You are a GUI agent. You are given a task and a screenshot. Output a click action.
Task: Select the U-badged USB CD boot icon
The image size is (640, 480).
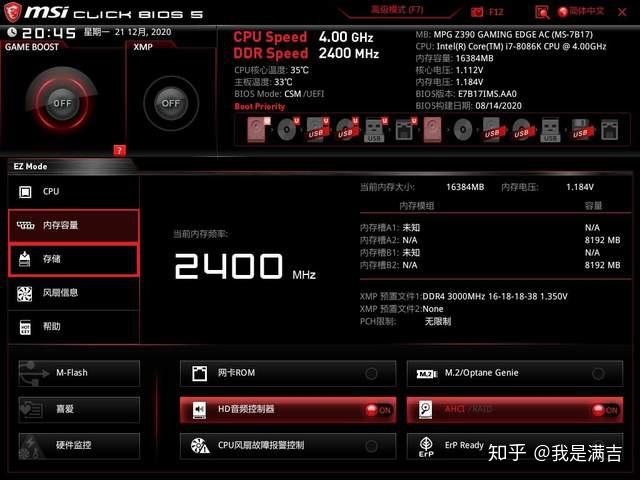coord(347,130)
